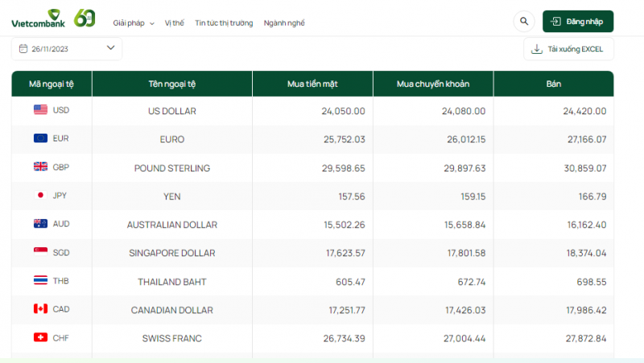Click the calendar icon in date field
The height and width of the screenshot is (363, 644).
[23, 49]
